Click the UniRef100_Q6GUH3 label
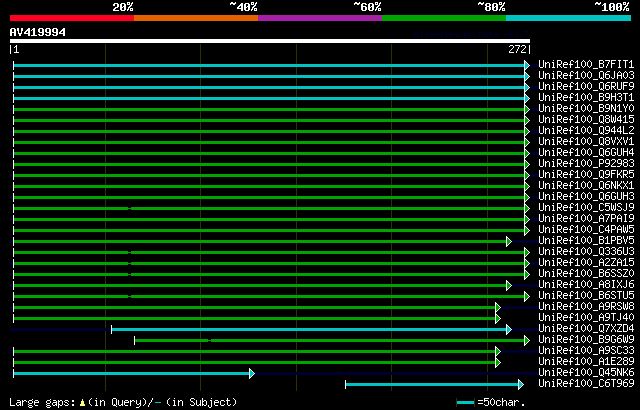The image size is (640, 410). (x=586, y=197)
